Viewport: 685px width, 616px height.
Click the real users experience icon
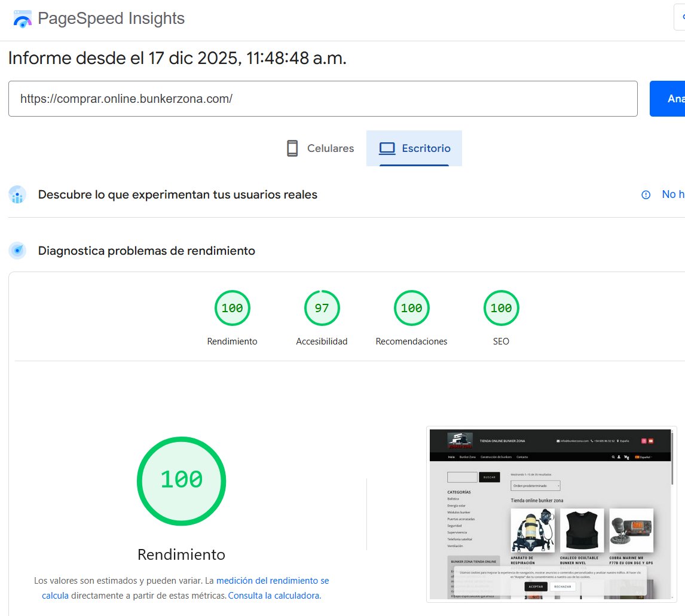coord(17,195)
